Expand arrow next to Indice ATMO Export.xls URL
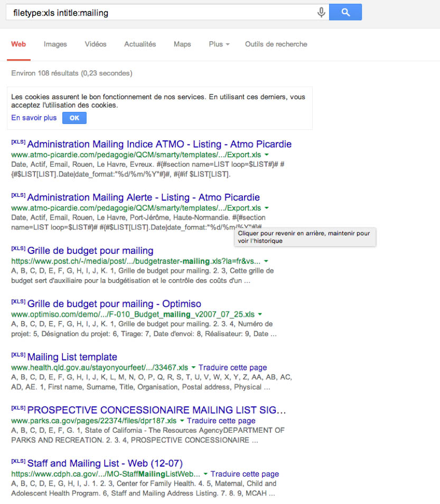Image resolution: width=440 pixels, height=504 pixels. (x=267, y=155)
